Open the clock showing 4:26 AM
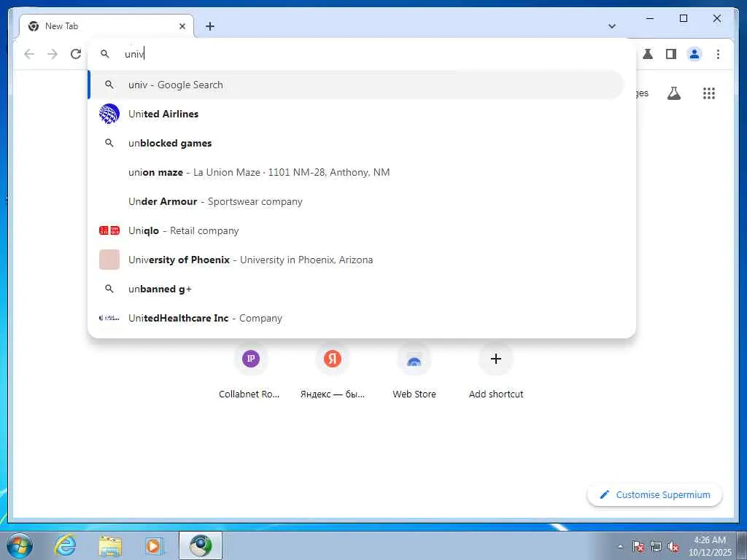The height and width of the screenshot is (560, 747). pos(710,546)
